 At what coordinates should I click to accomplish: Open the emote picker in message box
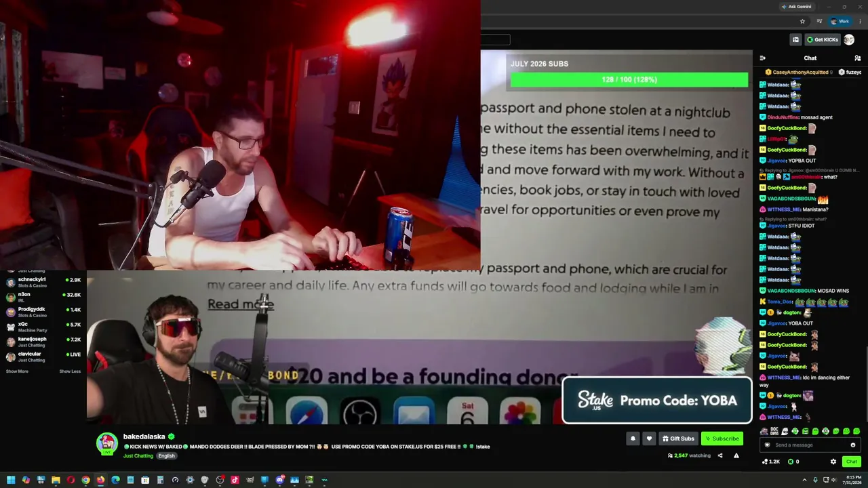(x=853, y=445)
